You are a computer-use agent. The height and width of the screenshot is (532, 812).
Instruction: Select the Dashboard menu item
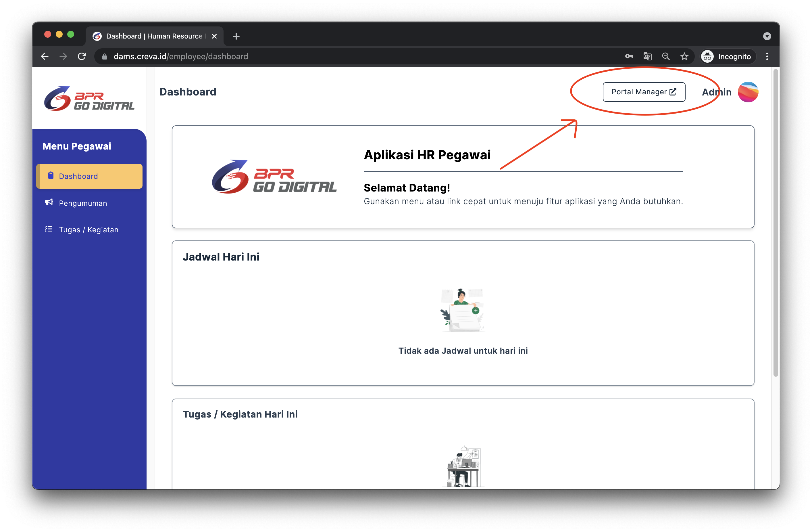coord(90,176)
